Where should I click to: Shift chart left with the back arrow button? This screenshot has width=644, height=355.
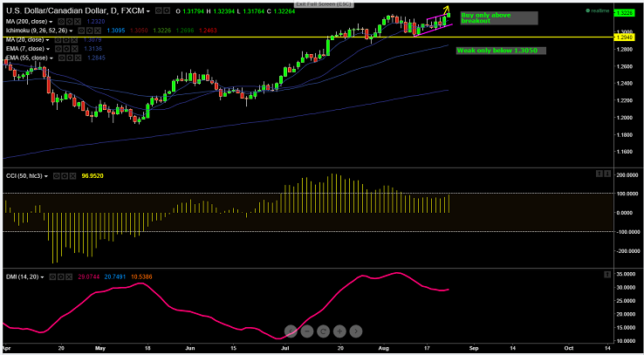coord(291,331)
